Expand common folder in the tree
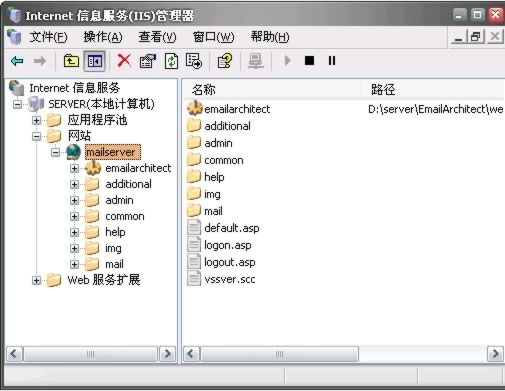The width and height of the screenshot is (505, 391). tap(74, 216)
